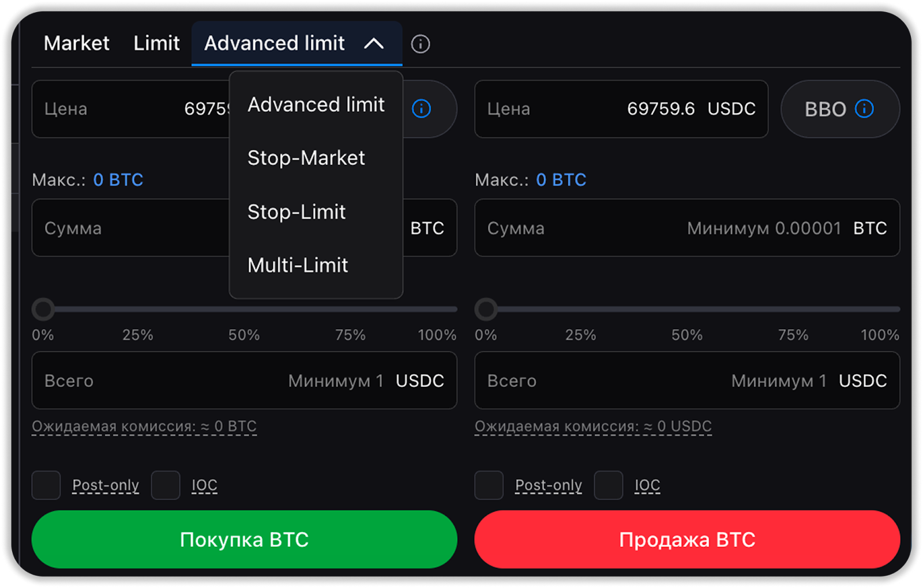The height and width of the screenshot is (588, 923).
Task: Tick IOC checkbox in sell panel
Action: [609, 485]
